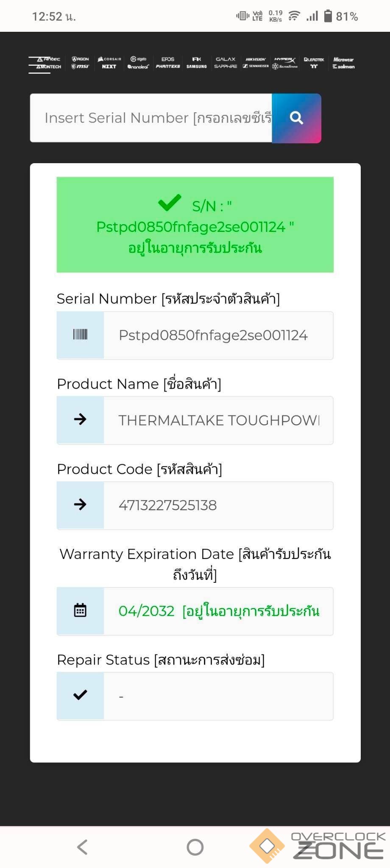Click the checkmark icon beside Repair Status
Screen dimensions: 390x868
[80, 696]
